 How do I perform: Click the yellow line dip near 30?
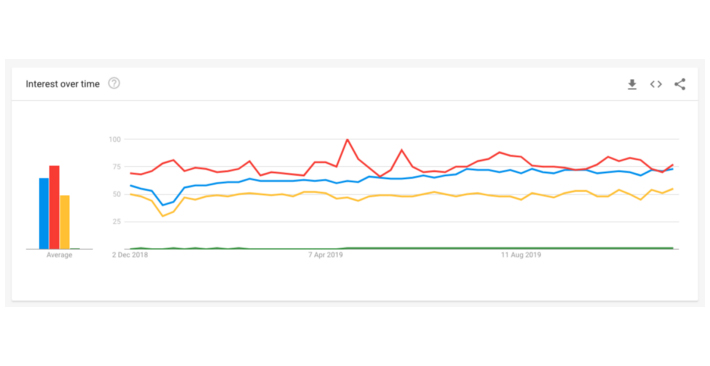pos(163,216)
